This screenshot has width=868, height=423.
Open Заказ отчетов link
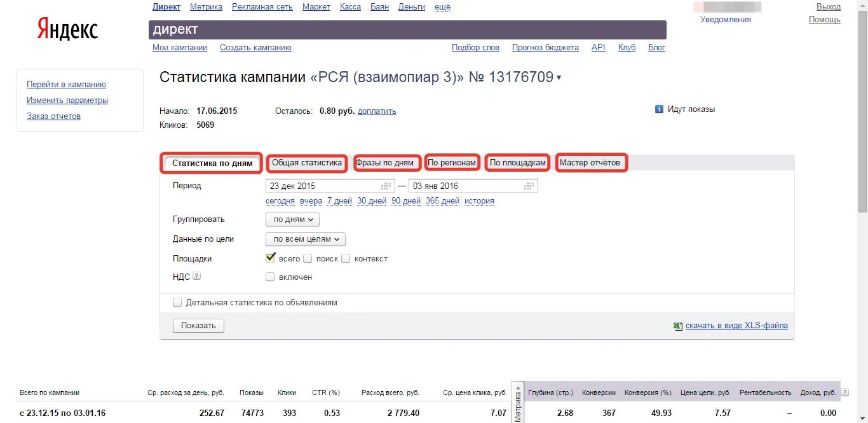(x=53, y=116)
